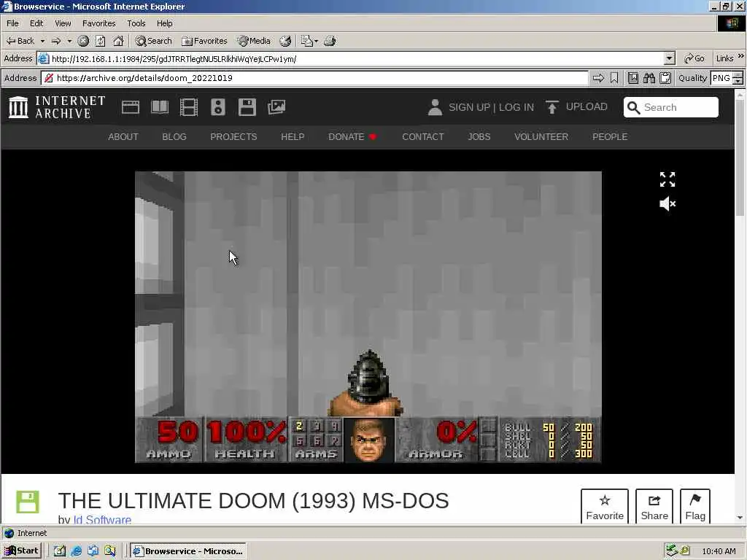Open the CONTACT link

tap(422, 136)
